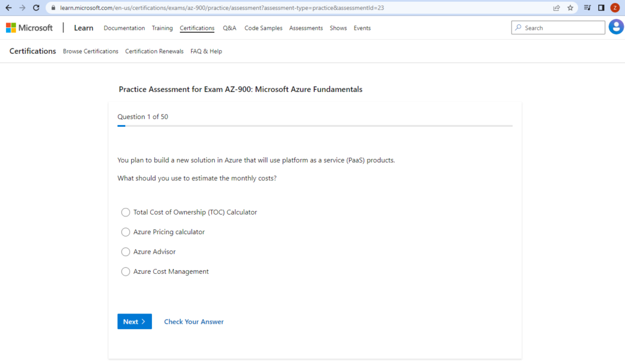The image size is (625, 364).
Task: Click the browser address bar URL
Action: (222, 7)
